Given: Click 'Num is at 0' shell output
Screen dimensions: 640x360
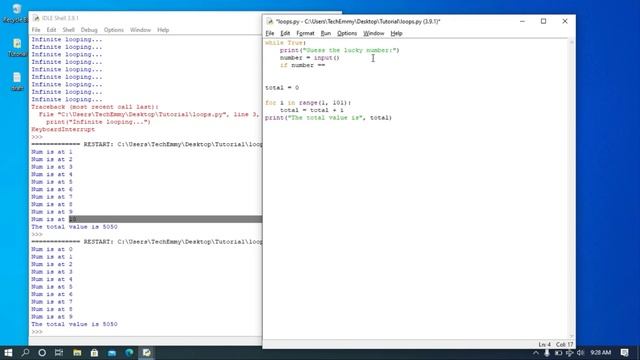Looking at the screenshot, I should click(52, 249).
